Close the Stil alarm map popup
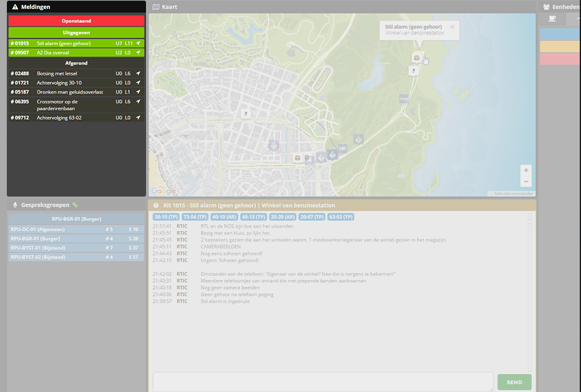 (x=452, y=27)
